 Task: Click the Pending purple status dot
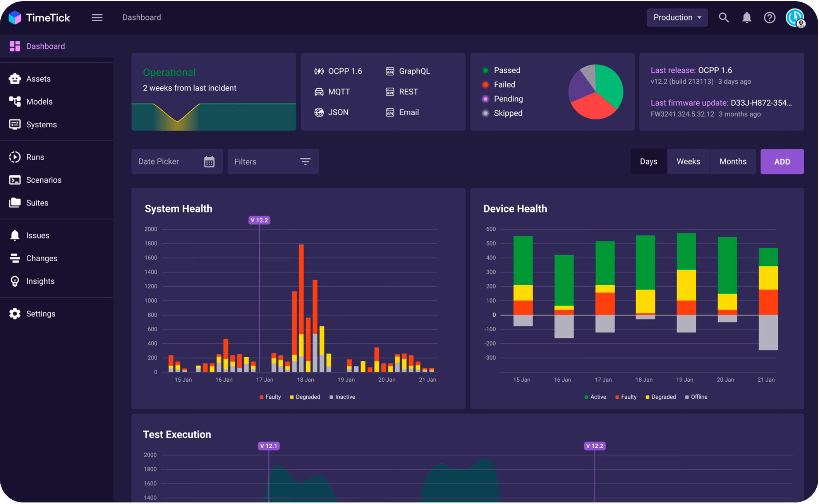pos(485,99)
